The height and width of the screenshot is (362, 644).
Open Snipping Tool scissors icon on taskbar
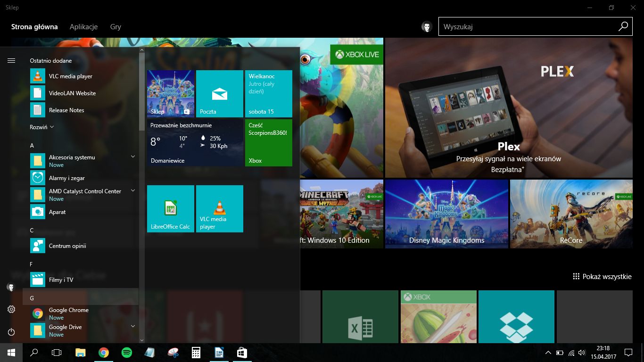click(x=173, y=353)
